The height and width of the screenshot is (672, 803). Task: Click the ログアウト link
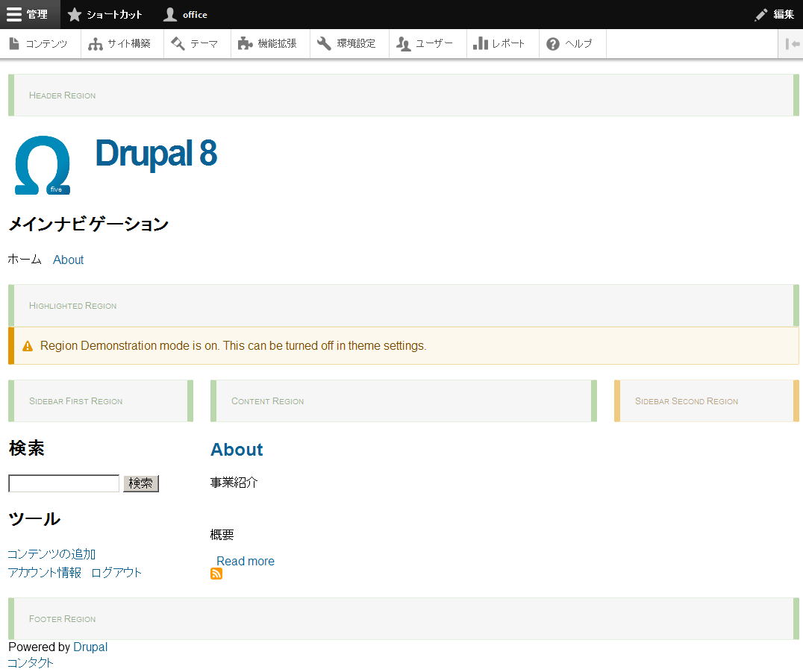click(116, 573)
